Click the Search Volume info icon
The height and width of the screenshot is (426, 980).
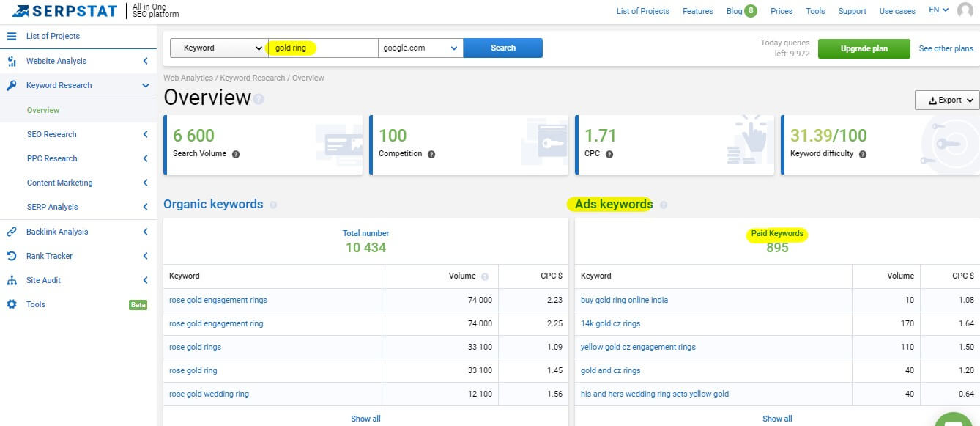tap(235, 154)
